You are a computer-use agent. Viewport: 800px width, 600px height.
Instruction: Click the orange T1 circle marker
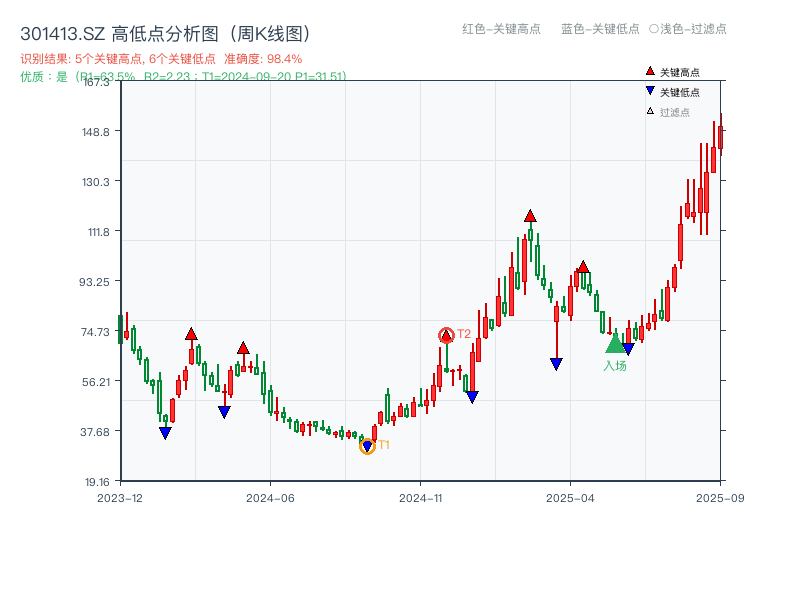(367, 446)
